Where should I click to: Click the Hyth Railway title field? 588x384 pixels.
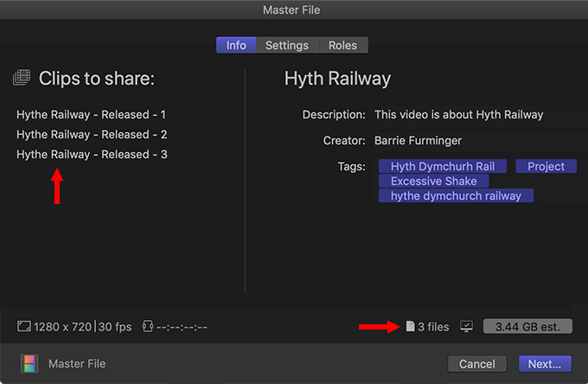[x=337, y=79]
